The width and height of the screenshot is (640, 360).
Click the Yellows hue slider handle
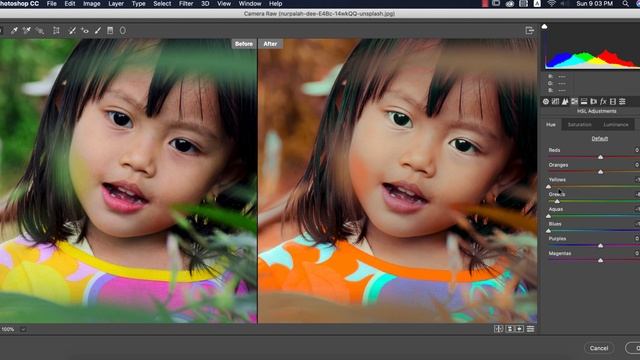(x=549, y=187)
